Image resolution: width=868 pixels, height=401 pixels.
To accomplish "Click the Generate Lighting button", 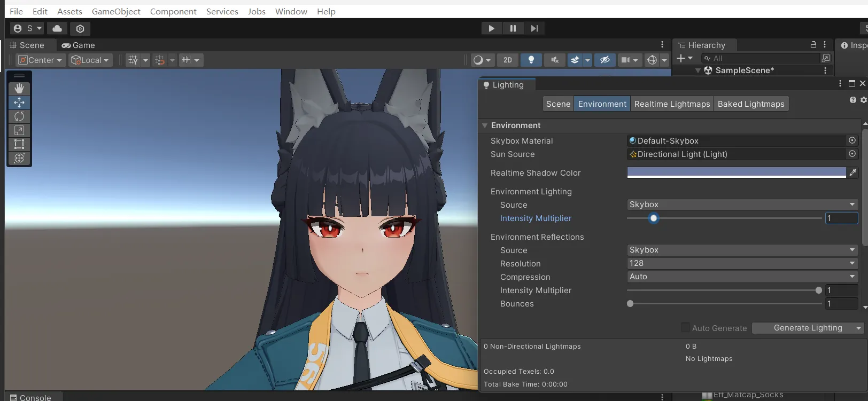I will [x=807, y=328].
